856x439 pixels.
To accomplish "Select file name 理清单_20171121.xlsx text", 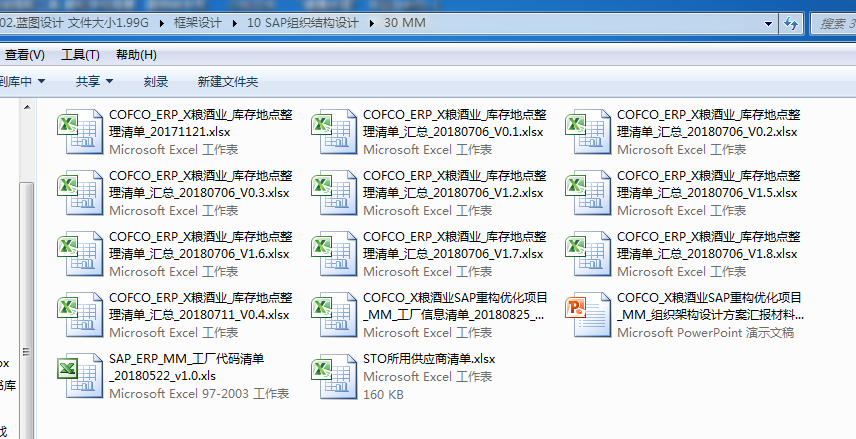I will [x=170, y=132].
